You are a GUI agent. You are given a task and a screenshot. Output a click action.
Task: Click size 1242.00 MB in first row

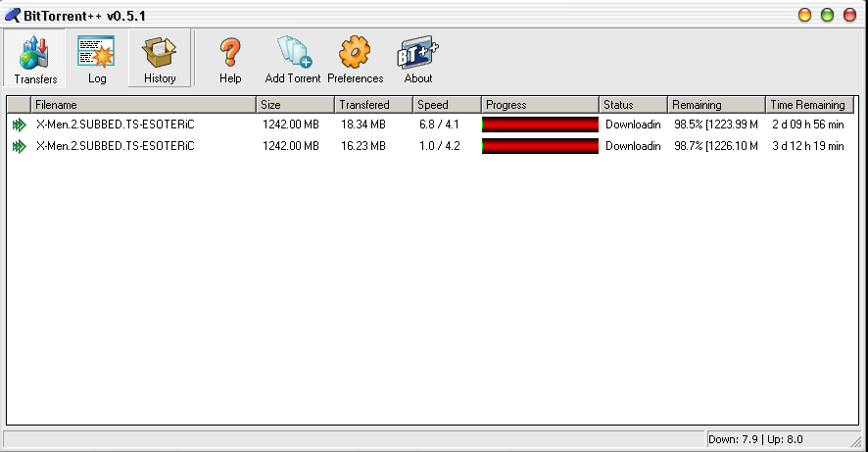pyautogui.click(x=291, y=125)
